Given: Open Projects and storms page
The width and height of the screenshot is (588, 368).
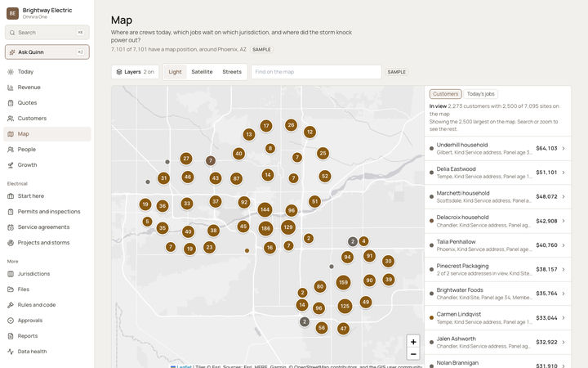Looking at the screenshot, I should [x=47, y=243].
